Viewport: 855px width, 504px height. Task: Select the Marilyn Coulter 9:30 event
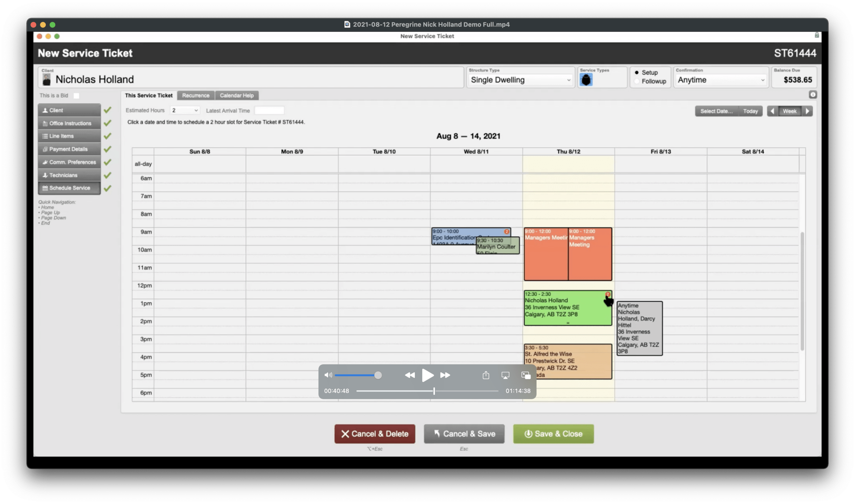[x=498, y=245]
